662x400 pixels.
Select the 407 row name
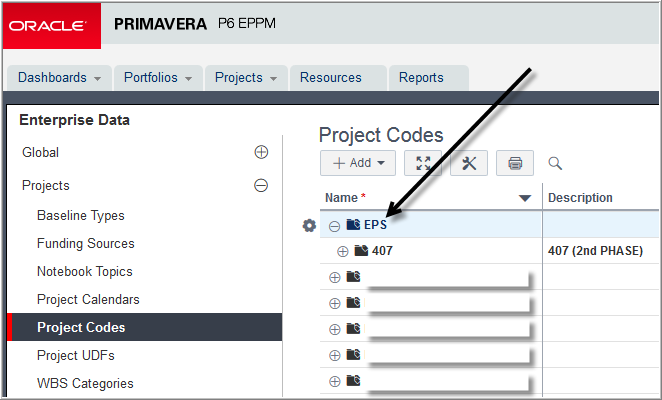coord(383,251)
